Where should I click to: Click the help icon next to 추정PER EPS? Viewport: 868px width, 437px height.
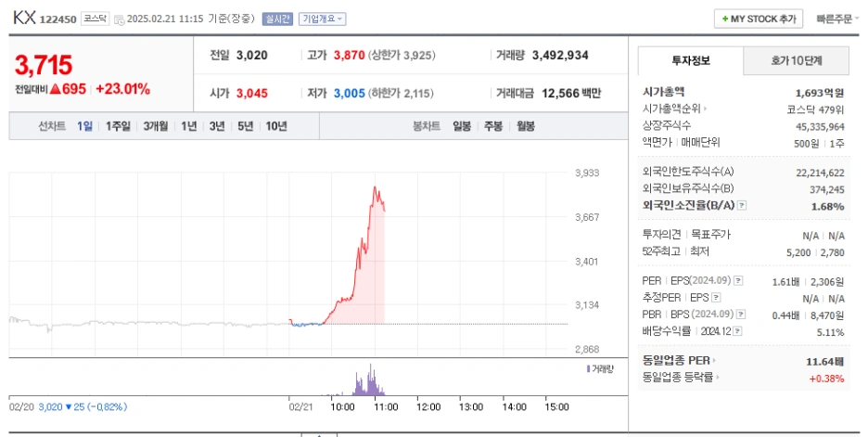[x=716, y=298]
